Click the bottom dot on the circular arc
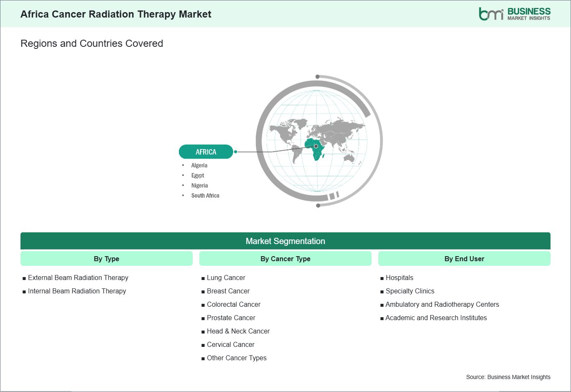Screen dimensions: 571x392 pos(318,205)
